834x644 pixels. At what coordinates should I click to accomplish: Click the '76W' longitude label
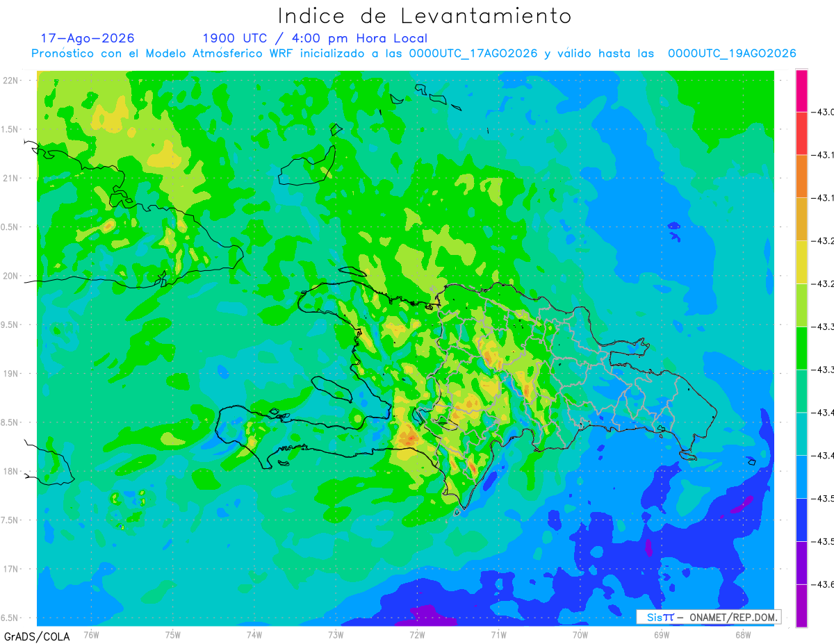coord(91,634)
